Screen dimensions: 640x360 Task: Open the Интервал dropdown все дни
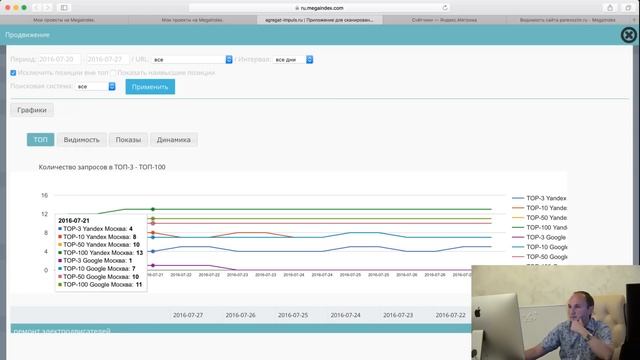pos(293,60)
